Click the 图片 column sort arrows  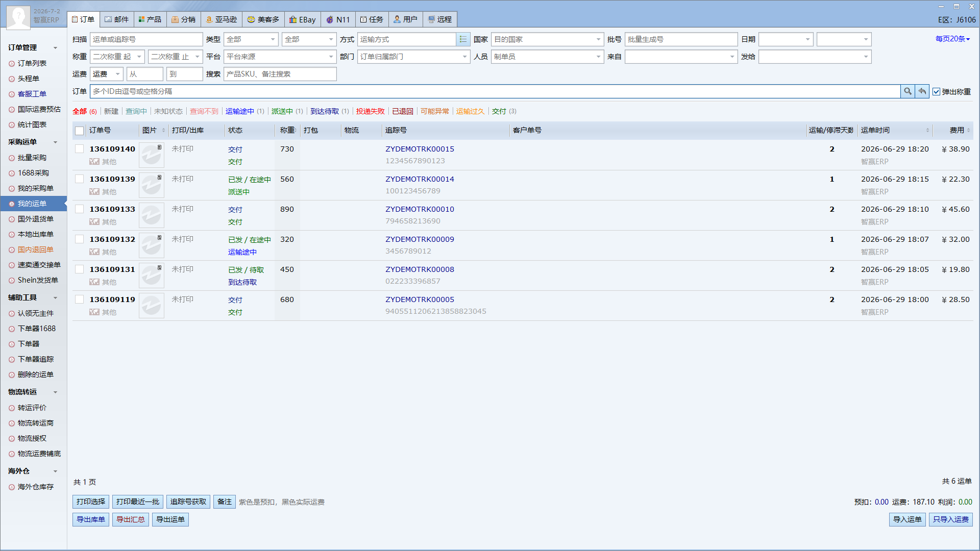point(163,131)
